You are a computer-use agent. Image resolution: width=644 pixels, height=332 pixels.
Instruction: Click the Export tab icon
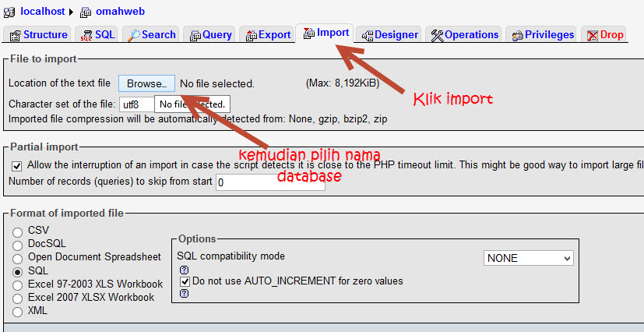(250, 35)
